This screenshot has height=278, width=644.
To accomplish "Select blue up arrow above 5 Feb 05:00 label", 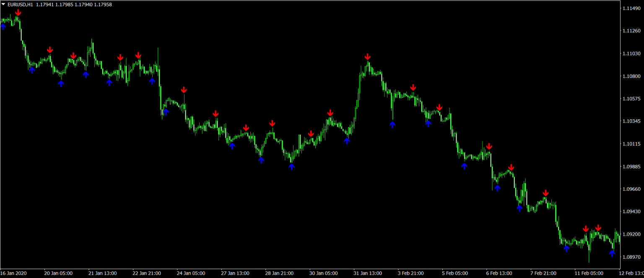I will pos(464,166).
